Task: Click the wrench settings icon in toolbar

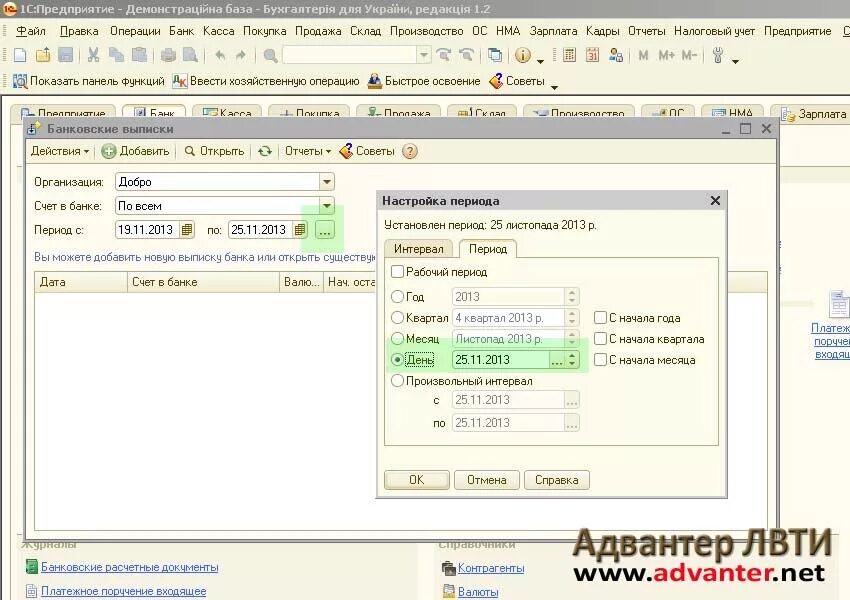Action: [718, 55]
